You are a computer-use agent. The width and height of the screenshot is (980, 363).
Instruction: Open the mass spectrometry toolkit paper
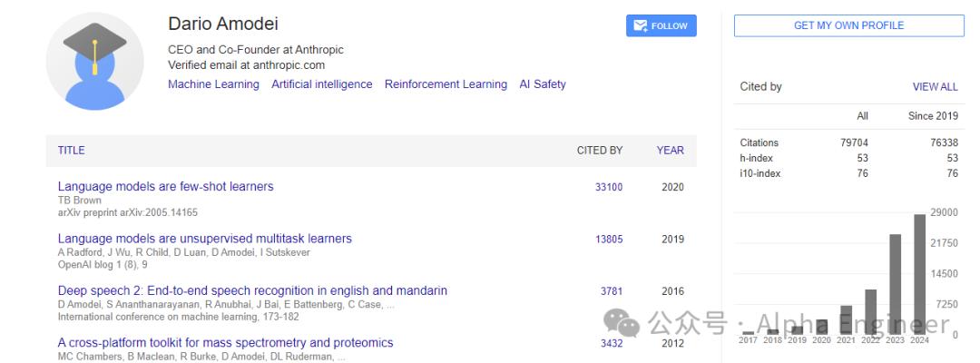coord(225,343)
